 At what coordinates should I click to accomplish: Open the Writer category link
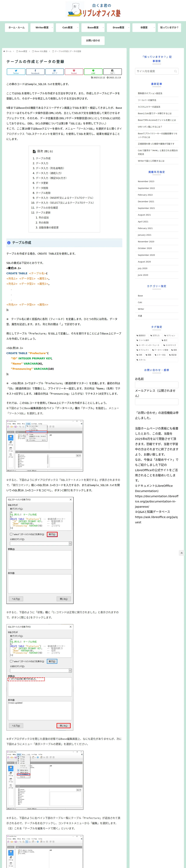pyautogui.click(x=157, y=309)
